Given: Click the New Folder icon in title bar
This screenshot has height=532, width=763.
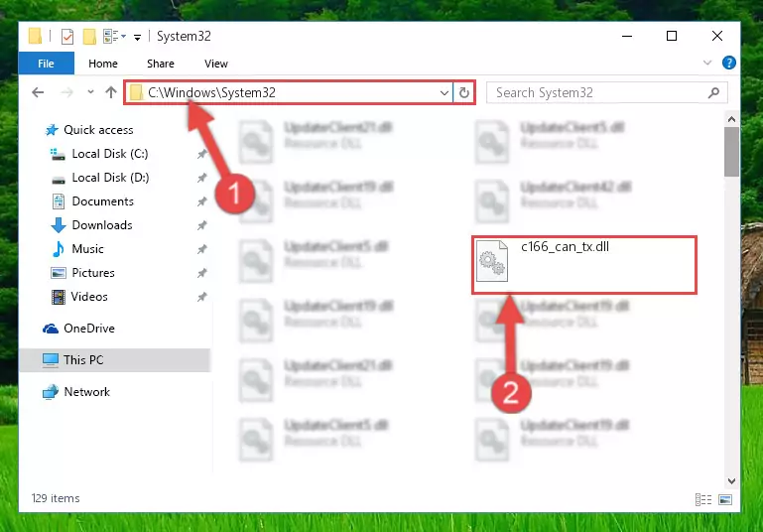Looking at the screenshot, I should (89, 37).
